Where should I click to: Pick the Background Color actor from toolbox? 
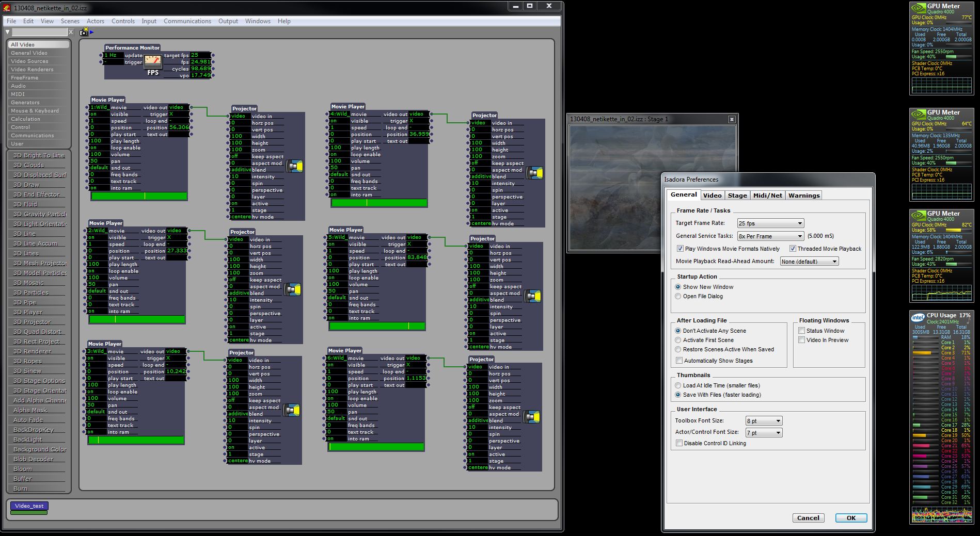[38, 449]
